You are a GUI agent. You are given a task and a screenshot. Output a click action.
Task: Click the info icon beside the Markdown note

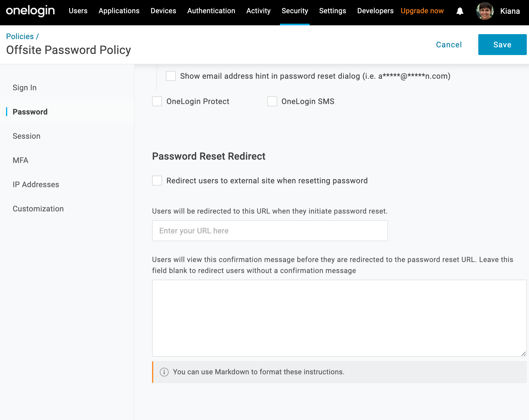click(x=164, y=372)
